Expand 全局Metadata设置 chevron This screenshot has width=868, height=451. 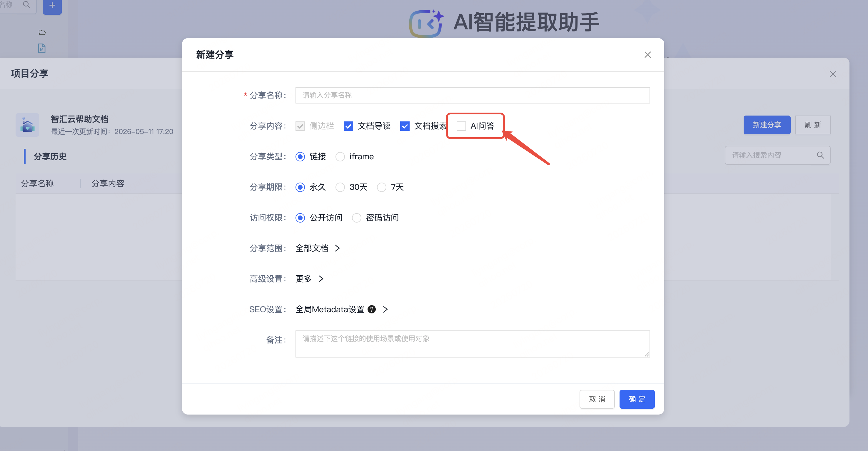pos(385,309)
